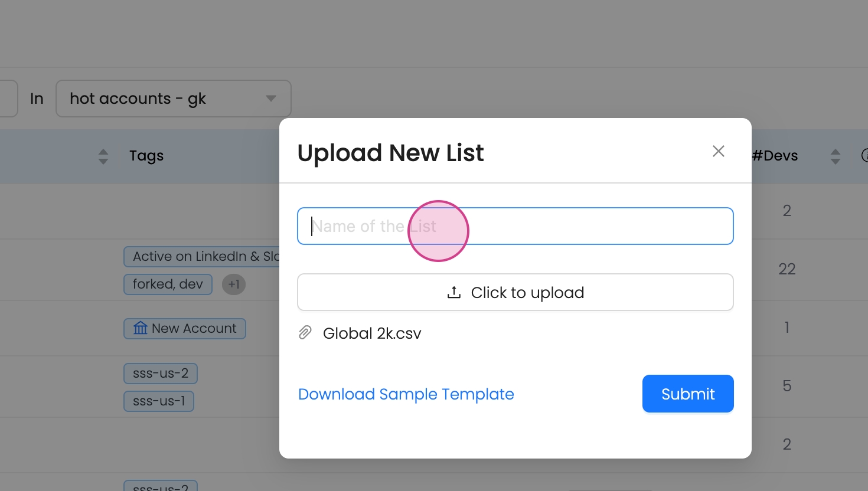Focus the Name of the List field
The width and height of the screenshot is (868, 491).
coord(515,226)
